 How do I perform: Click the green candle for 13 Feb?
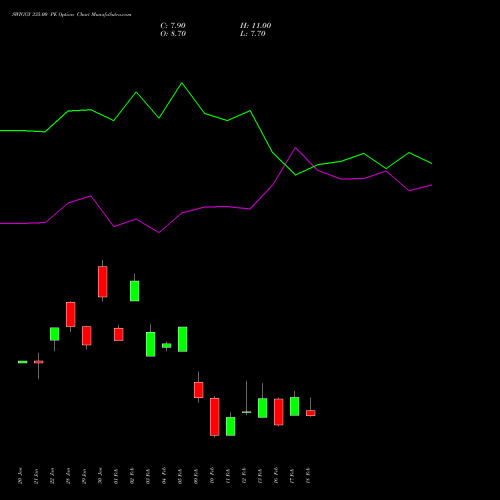tap(263, 408)
